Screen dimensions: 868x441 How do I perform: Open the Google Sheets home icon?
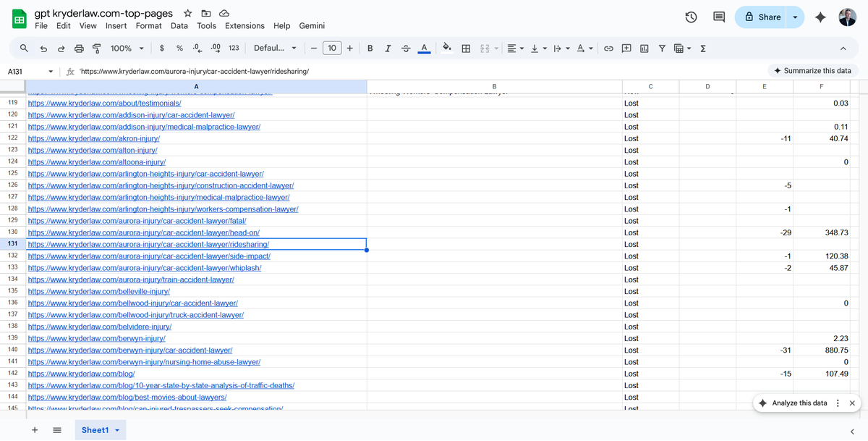[x=20, y=19]
